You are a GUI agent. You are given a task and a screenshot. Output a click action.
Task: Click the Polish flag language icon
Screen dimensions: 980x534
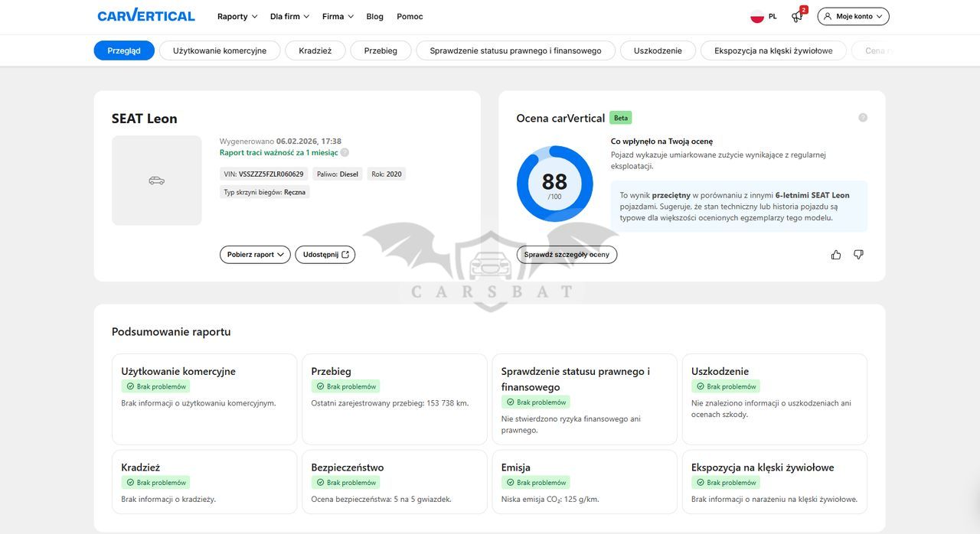pos(757,16)
